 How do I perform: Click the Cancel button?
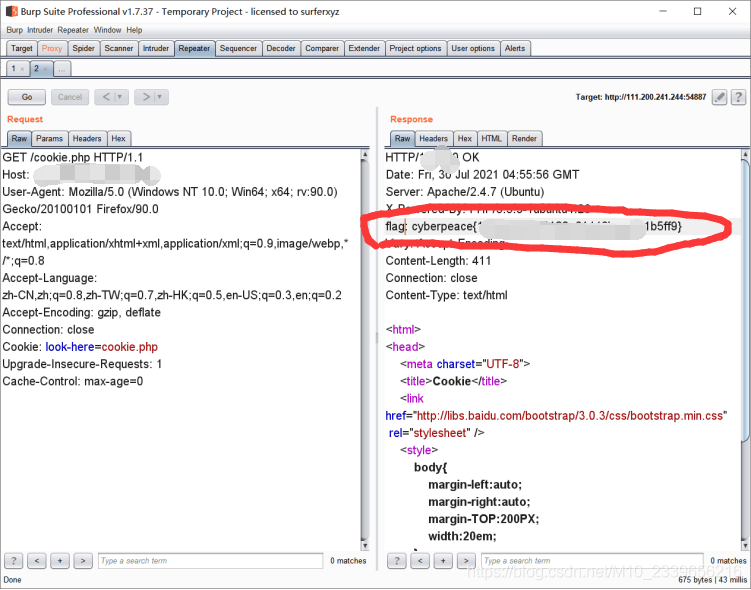point(70,97)
